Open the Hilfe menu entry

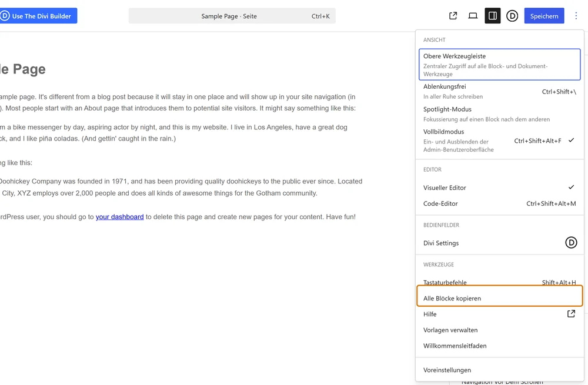pyautogui.click(x=499, y=314)
